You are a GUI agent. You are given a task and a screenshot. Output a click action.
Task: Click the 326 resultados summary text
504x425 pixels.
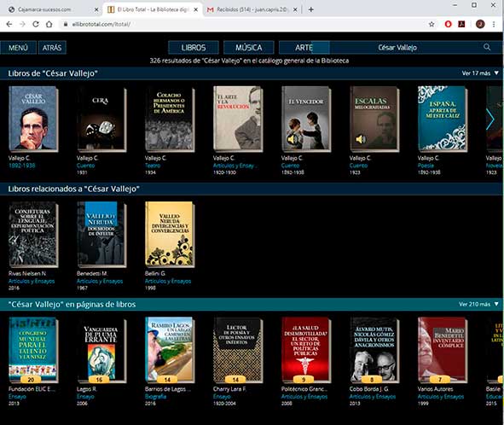click(249, 61)
